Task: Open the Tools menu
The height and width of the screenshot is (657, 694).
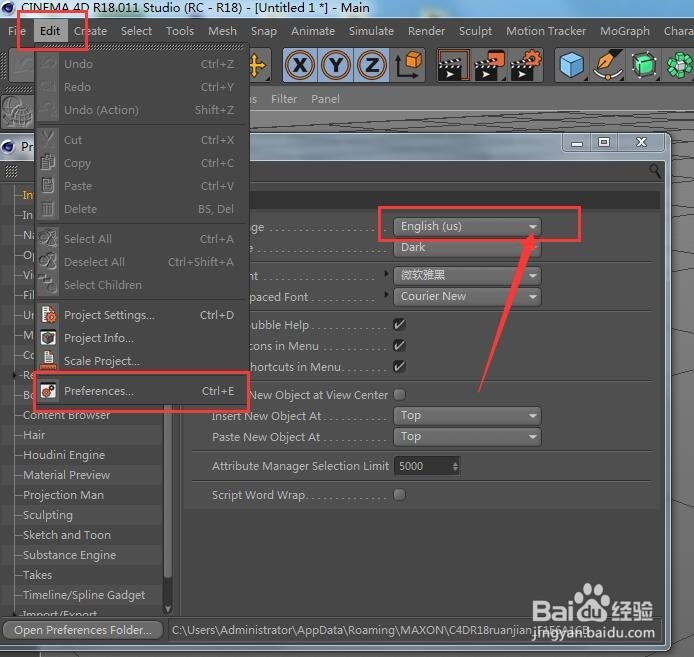Action: point(180,31)
